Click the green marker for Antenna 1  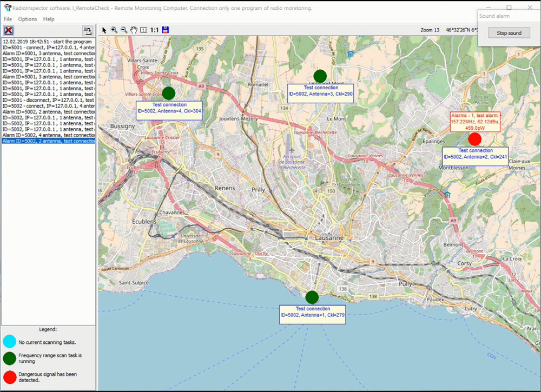point(312,297)
